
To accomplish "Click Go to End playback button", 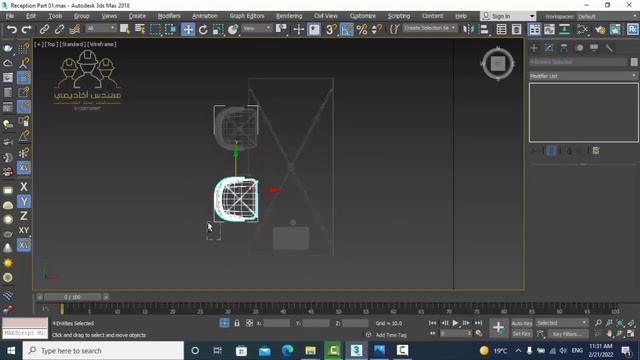I will [x=478, y=323].
